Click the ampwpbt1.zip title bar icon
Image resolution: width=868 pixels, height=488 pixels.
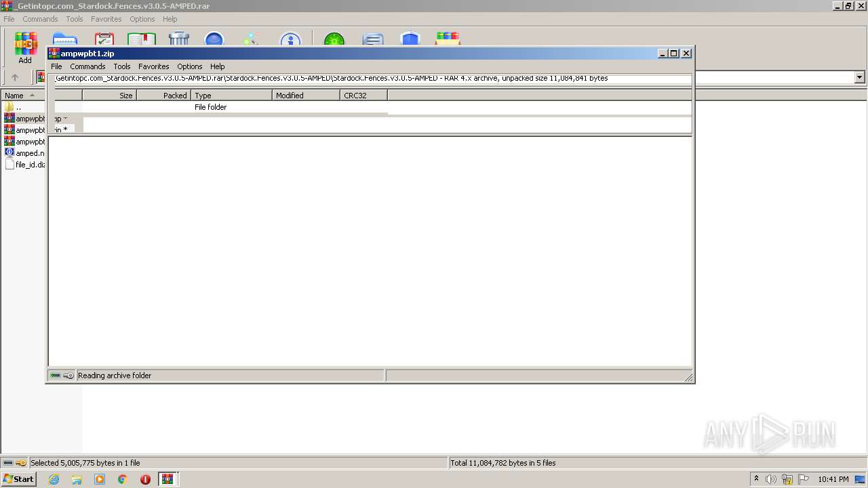(x=54, y=54)
